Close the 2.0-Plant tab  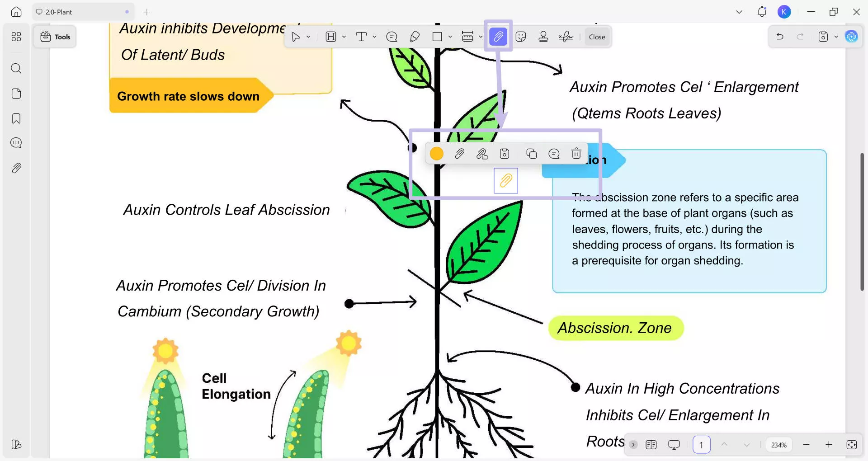tap(127, 12)
